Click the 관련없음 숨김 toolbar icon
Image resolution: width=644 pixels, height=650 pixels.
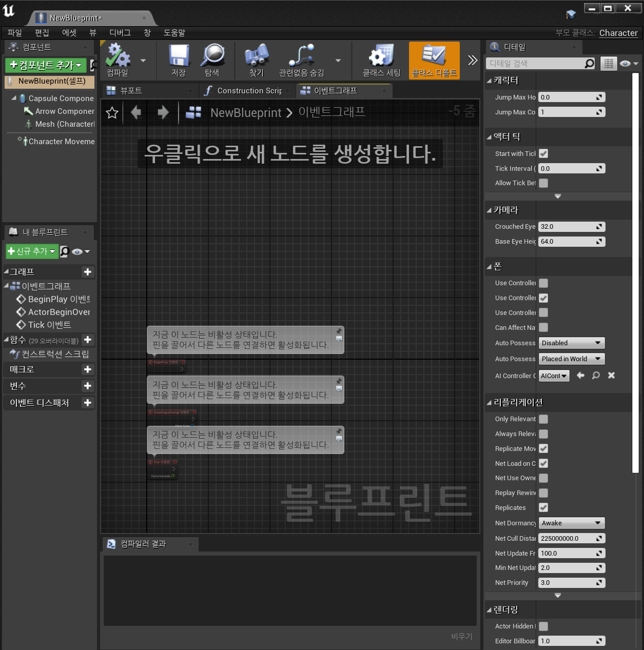click(x=302, y=60)
